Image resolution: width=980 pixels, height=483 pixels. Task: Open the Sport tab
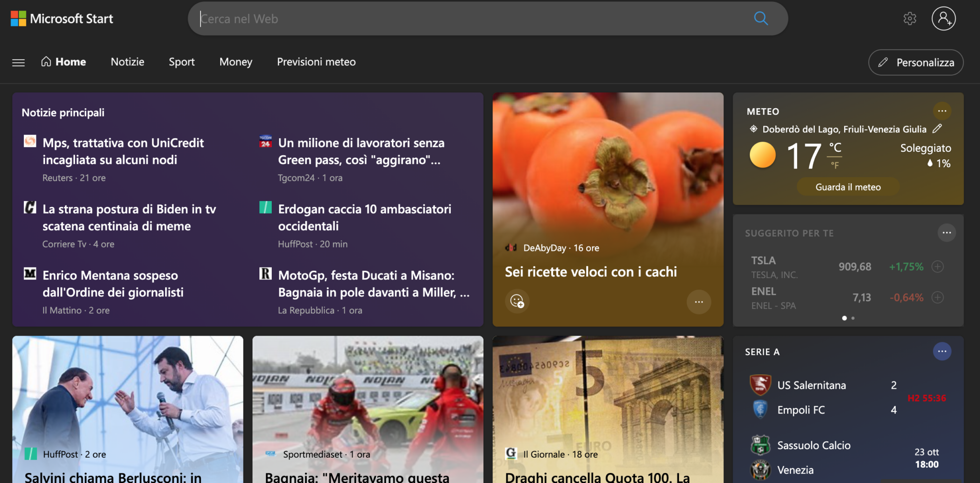coord(181,62)
